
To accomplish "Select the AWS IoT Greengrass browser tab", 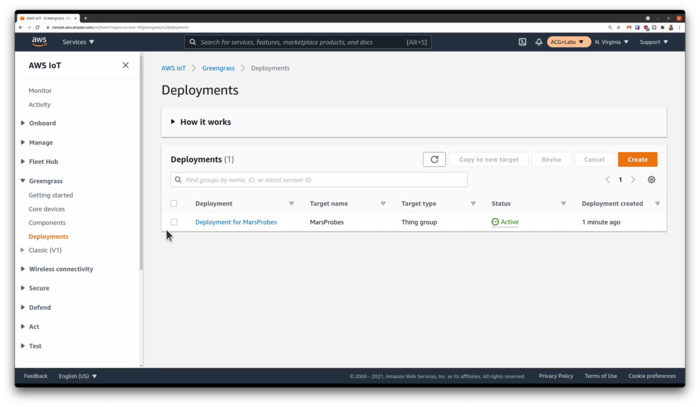I will (x=48, y=18).
